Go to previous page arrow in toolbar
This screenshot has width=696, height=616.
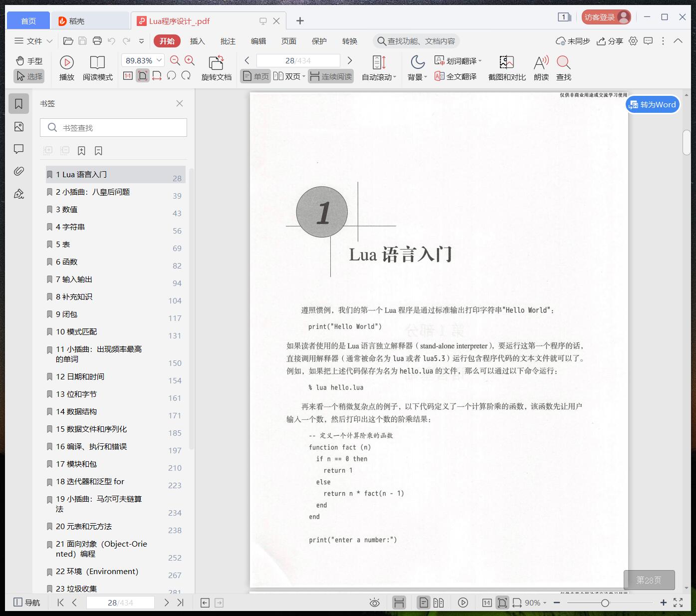247,60
